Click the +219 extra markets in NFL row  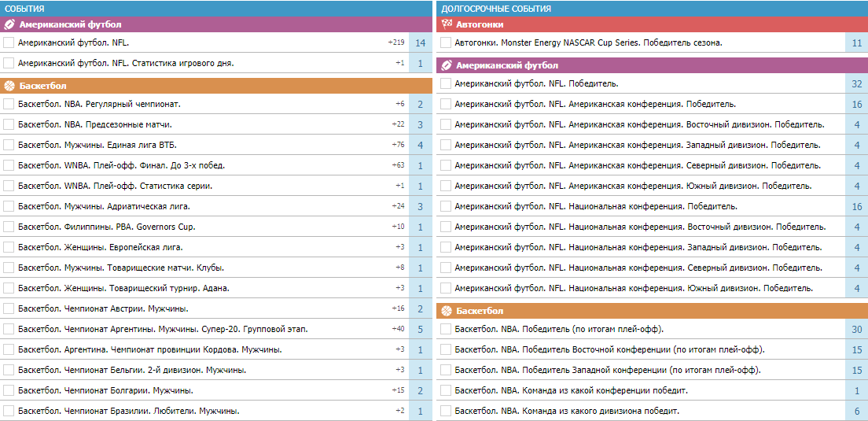(397, 42)
